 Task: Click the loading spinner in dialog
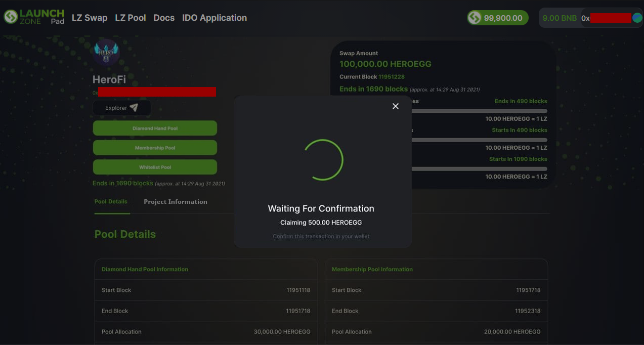323,160
